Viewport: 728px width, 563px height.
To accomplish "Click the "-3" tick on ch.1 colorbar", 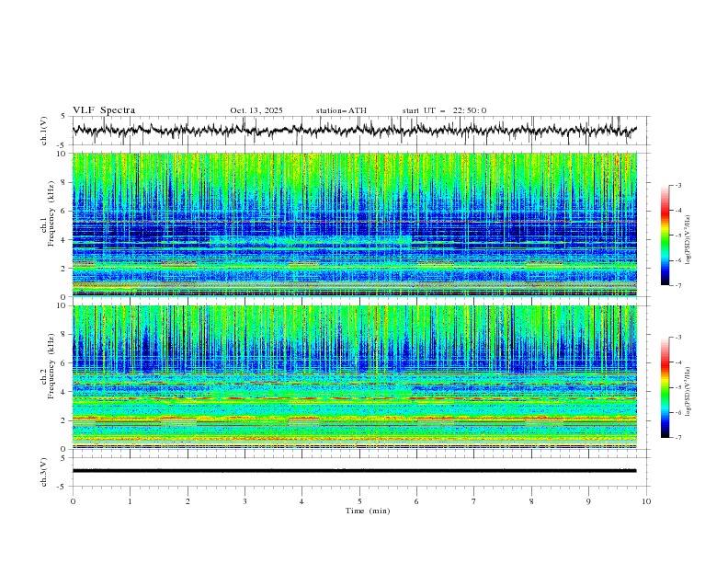I will (x=677, y=185).
